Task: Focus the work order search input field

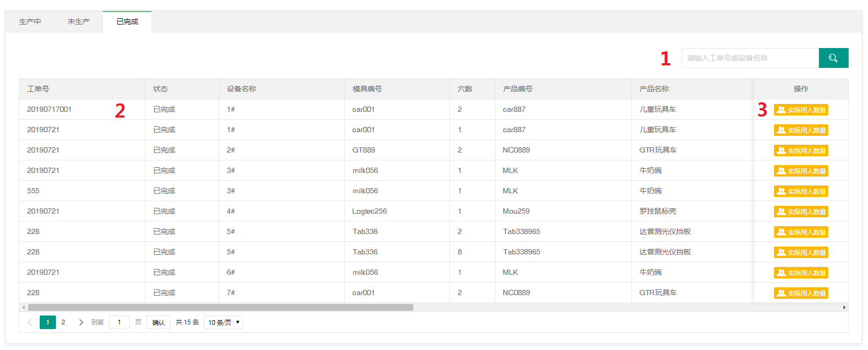Action: [749, 58]
